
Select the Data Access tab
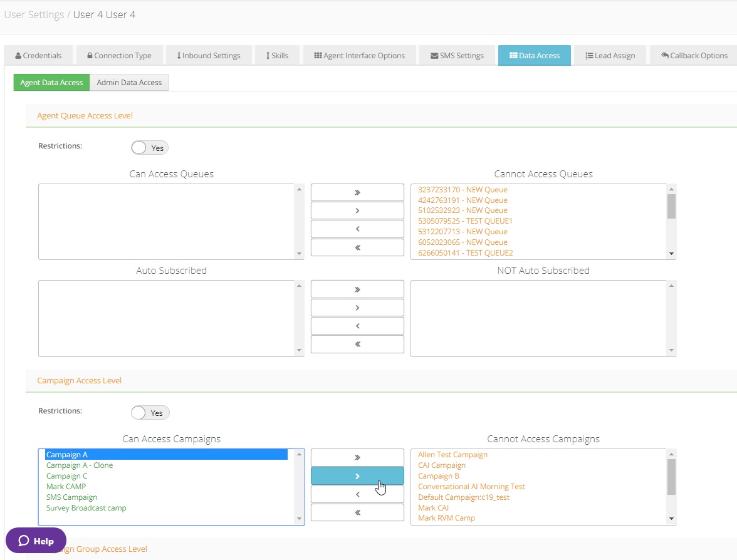(535, 55)
